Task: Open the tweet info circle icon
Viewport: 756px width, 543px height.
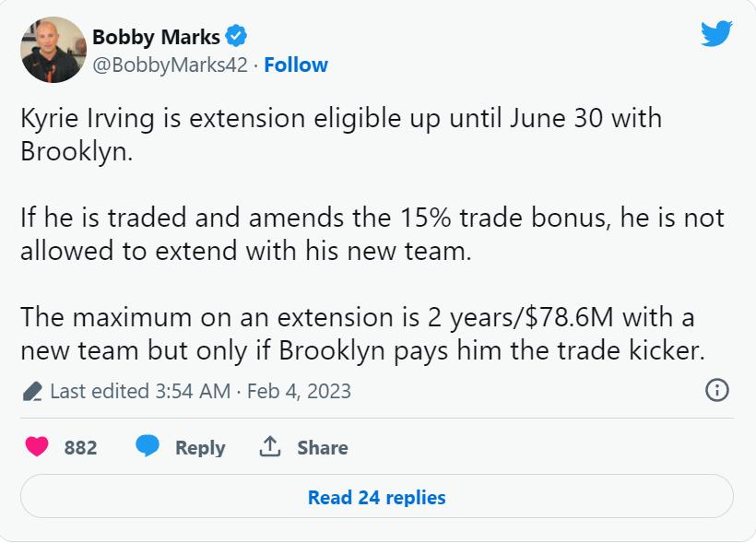Action: pyautogui.click(x=716, y=390)
